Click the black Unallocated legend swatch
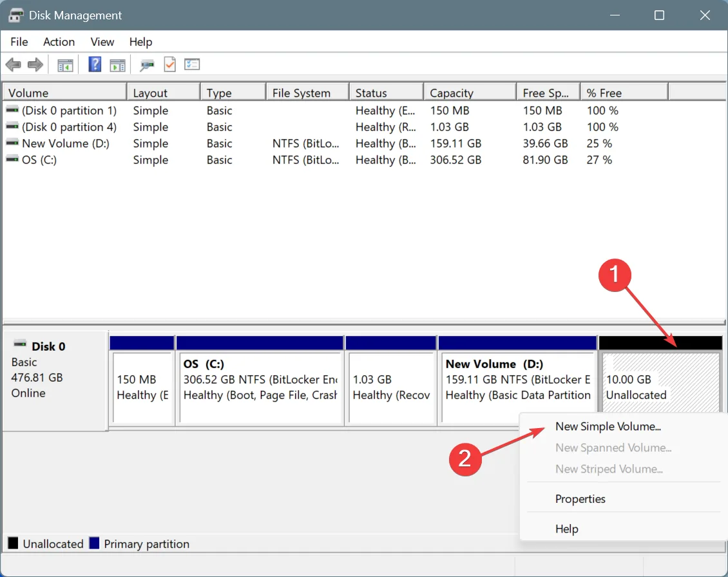The width and height of the screenshot is (728, 577). (13, 543)
